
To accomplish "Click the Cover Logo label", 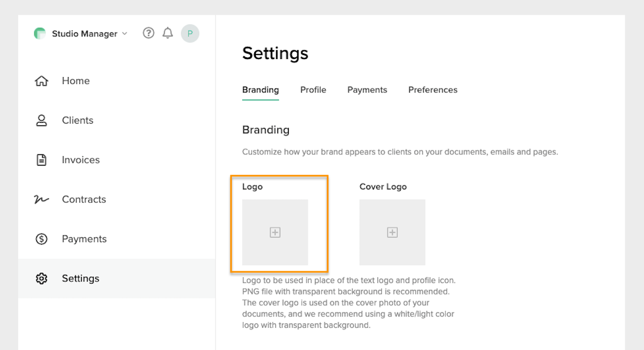I will click(383, 187).
